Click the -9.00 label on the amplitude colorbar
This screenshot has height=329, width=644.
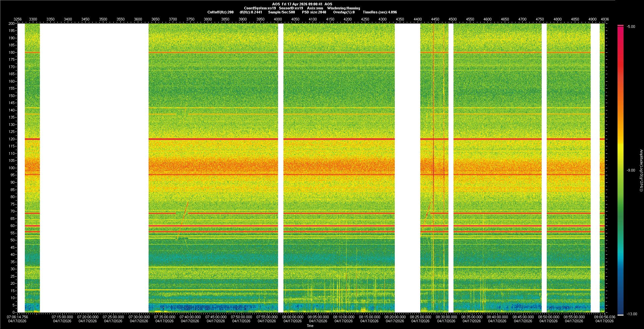click(631, 171)
